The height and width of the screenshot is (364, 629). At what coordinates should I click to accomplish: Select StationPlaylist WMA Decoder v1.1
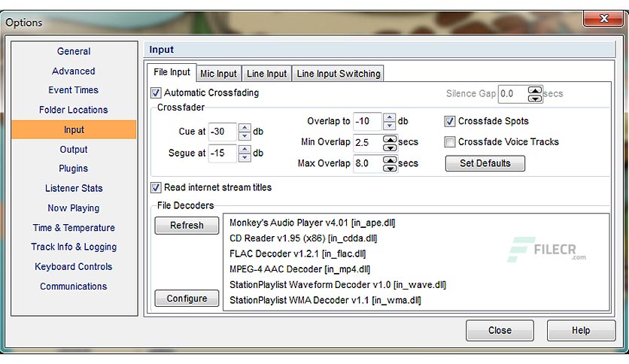click(325, 301)
